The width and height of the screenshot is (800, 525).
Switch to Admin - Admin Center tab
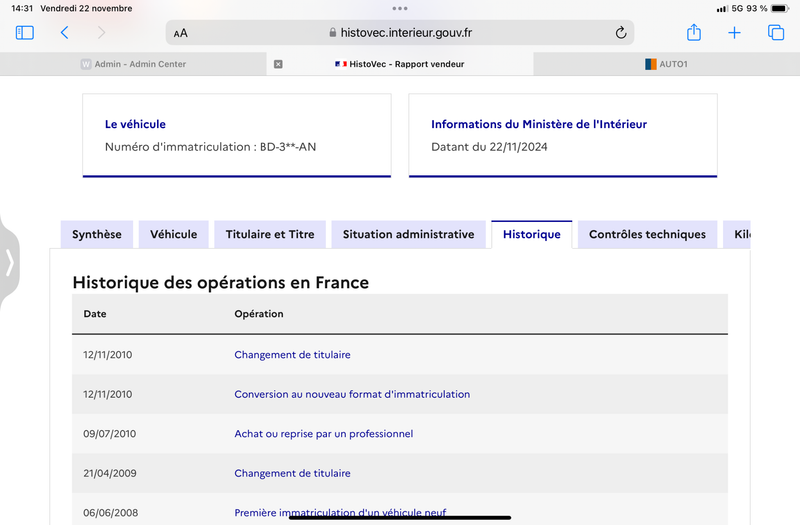[133, 64]
